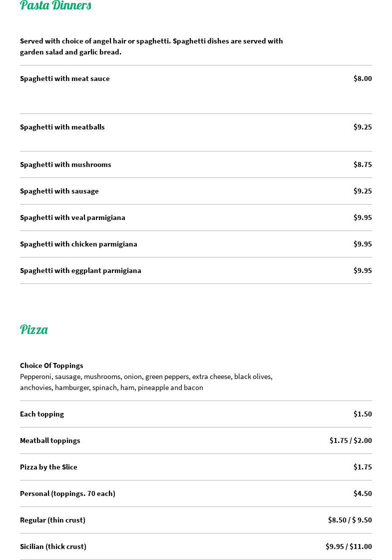Pick Spaghetti with veal parmigiana
The height and width of the screenshot is (560, 392).
pyautogui.click(x=72, y=217)
